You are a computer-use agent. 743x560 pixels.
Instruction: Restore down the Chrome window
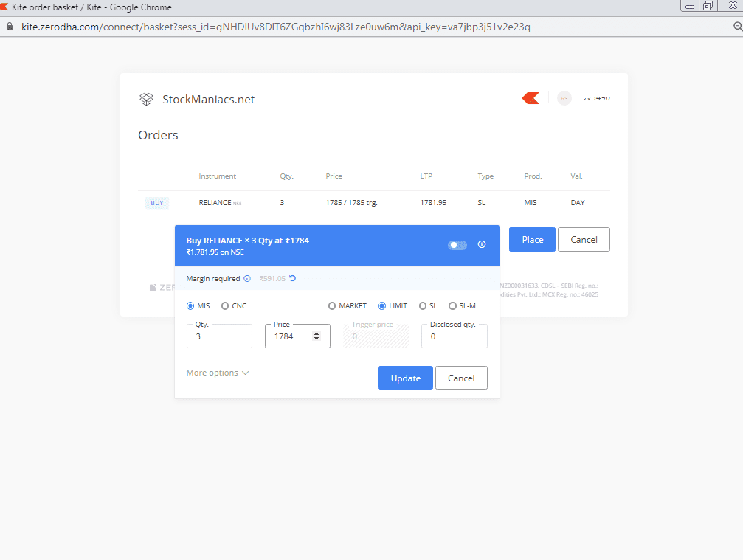[708, 6]
